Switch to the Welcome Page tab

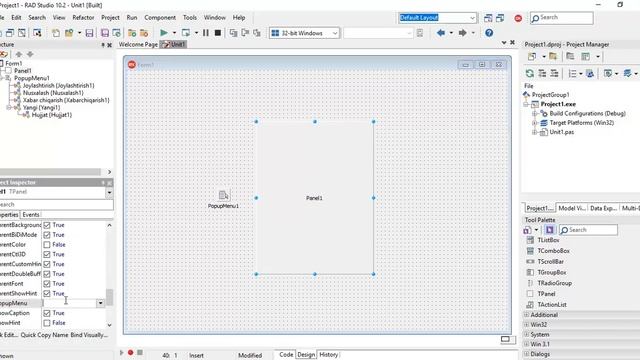coord(138,44)
